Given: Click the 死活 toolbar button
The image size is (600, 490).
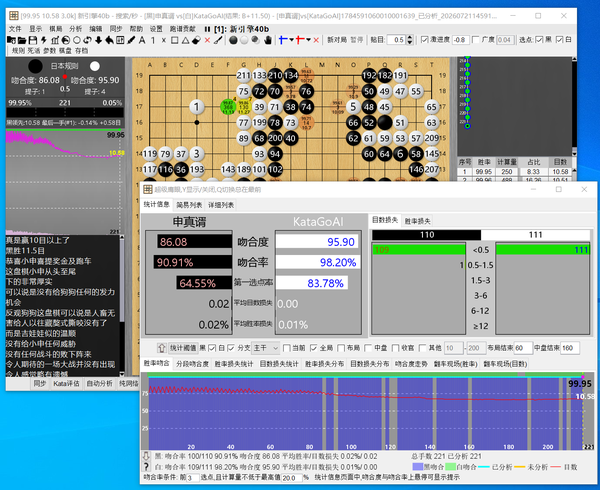Looking at the screenshot, I should (x=34, y=50).
